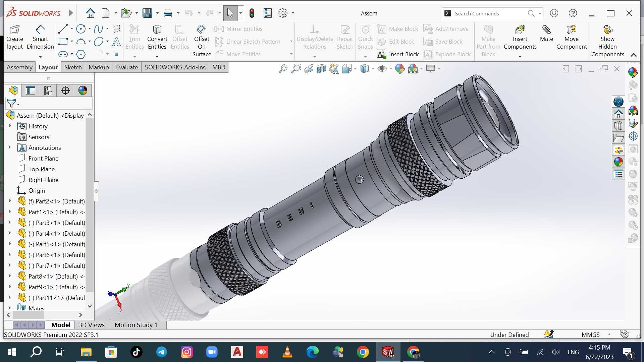Open the Options gear dropdown arrow
Screen dimensions: 644x362
click(293, 13)
